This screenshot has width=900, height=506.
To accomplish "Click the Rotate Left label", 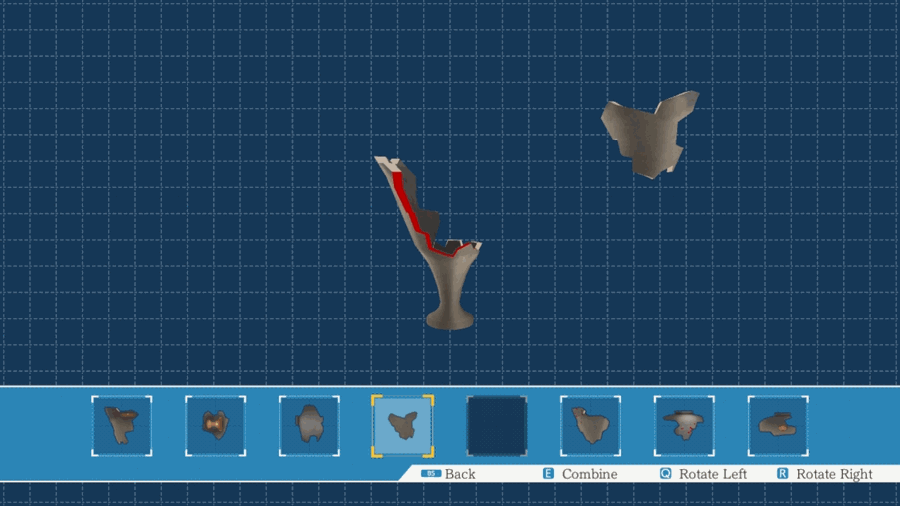I will tap(713, 474).
